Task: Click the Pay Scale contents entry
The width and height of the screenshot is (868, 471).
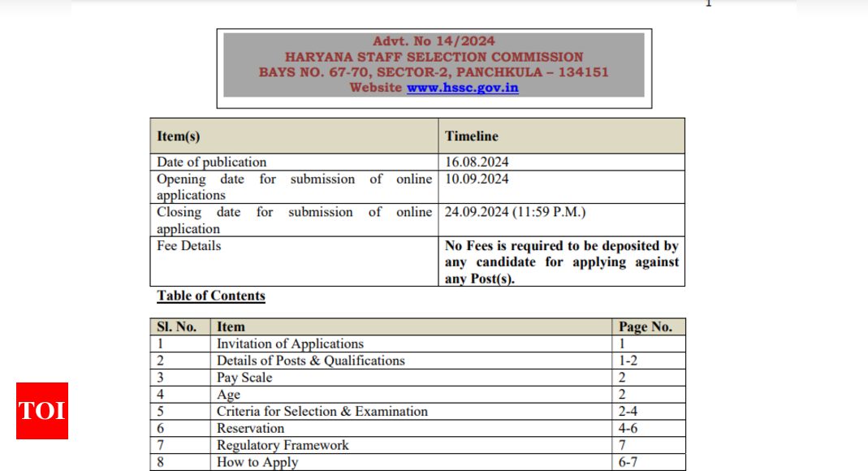Action: click(x=244, y=378)
